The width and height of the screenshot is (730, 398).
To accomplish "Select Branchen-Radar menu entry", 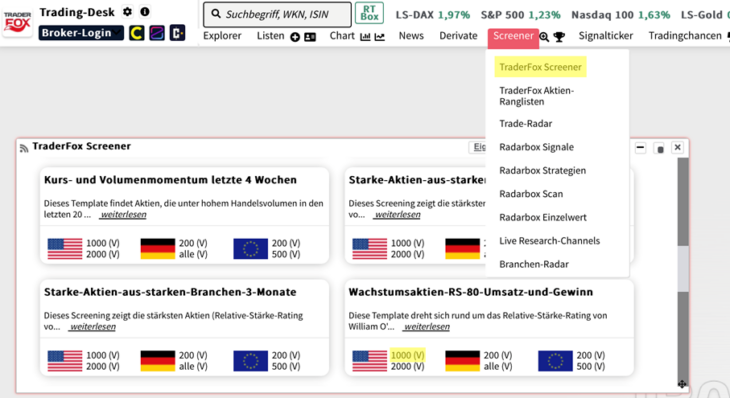I will click(x=534, y=264).
